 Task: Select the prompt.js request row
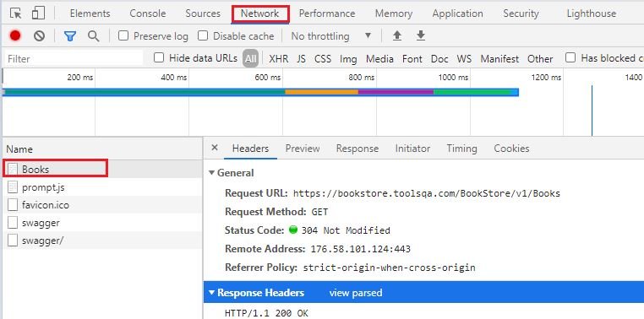tap(102, 187)
